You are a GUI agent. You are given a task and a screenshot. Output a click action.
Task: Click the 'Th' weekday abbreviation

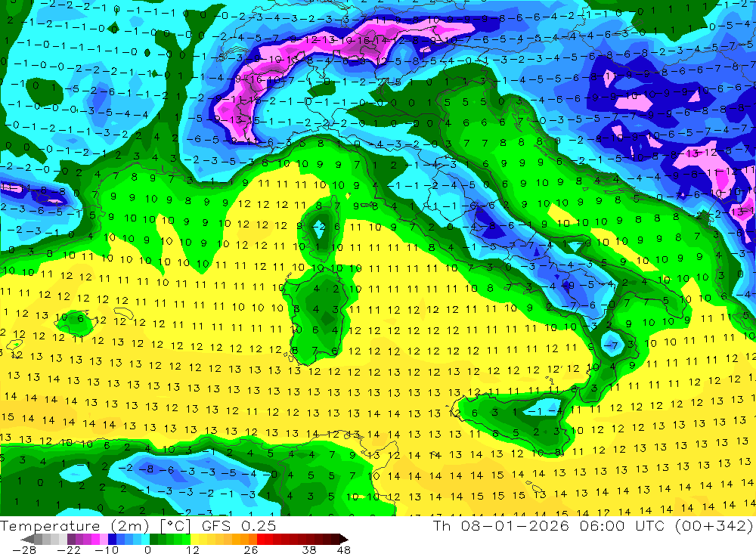coord(442,526)
